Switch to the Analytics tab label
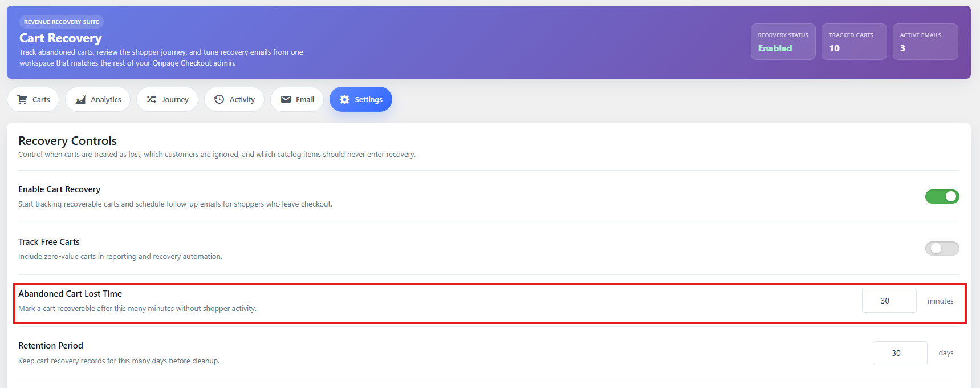980x388 pixels. 106,99
